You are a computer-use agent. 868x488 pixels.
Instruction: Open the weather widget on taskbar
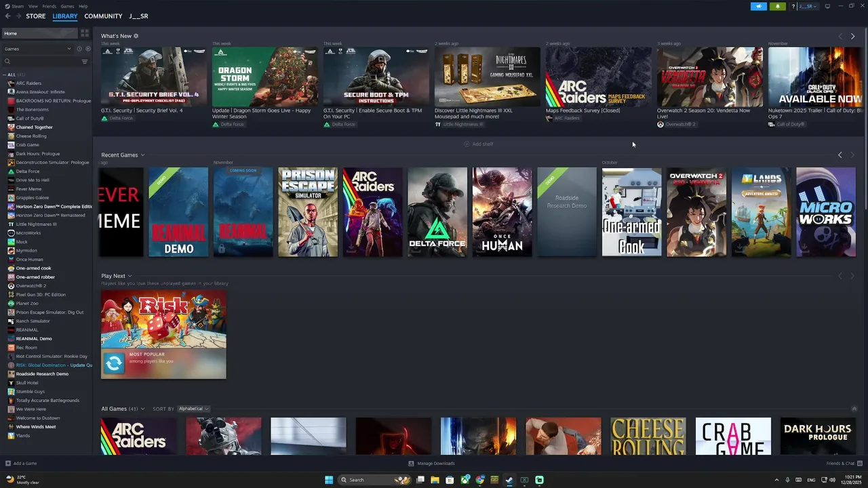23,480
